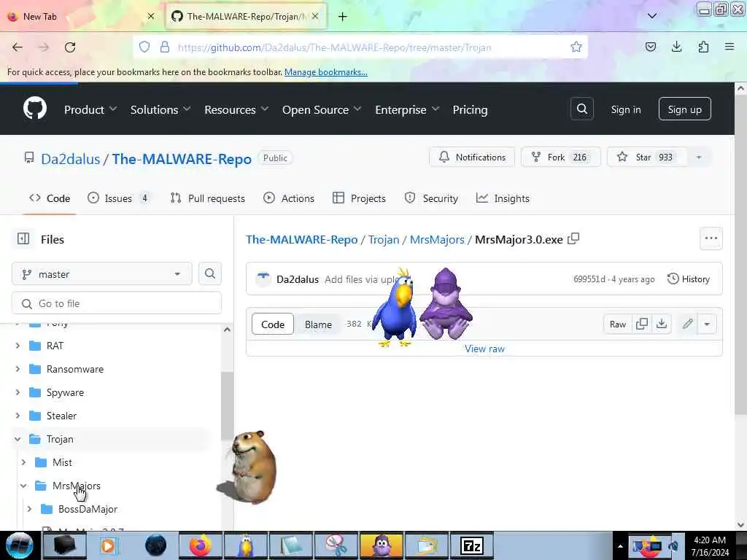The width and height of the screenshot is (747, 560).
Task: Click the Sign in link
Action: (625, 109)
